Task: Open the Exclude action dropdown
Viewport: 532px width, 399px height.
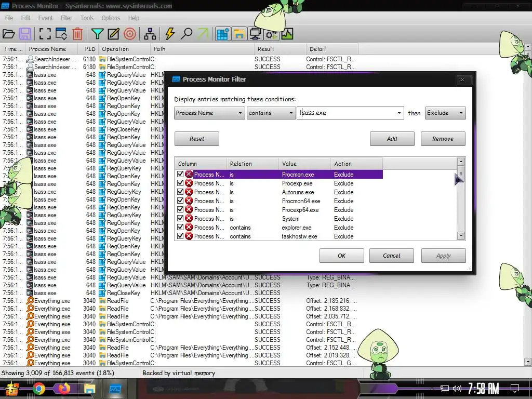Action: [x=445, y=113]
